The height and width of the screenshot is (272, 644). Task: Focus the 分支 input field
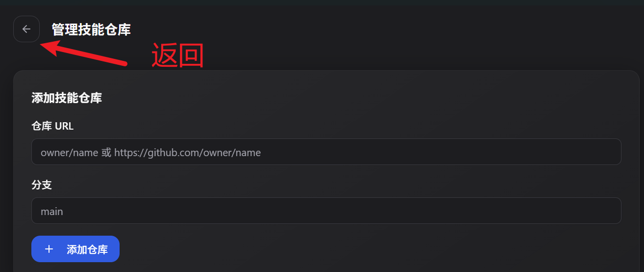coord(326,211)
